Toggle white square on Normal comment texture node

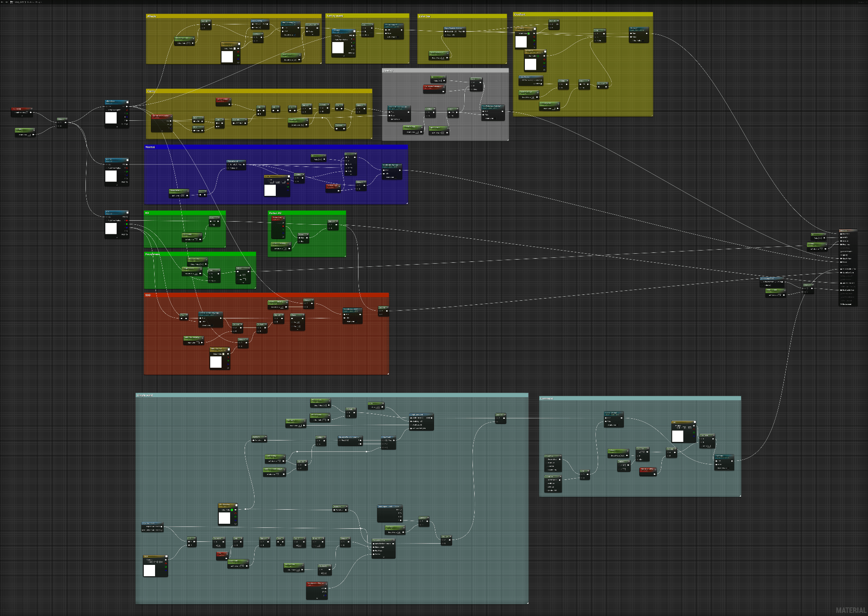pyautogui.click(x=289, y=176)
